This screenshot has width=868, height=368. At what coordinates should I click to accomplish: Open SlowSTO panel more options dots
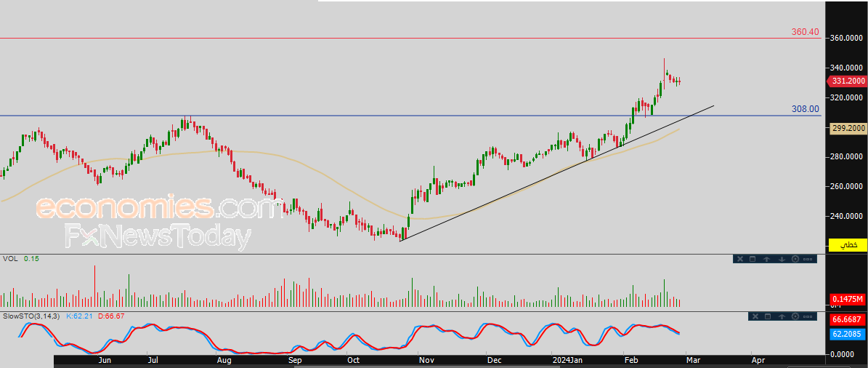tap(808, 316)
